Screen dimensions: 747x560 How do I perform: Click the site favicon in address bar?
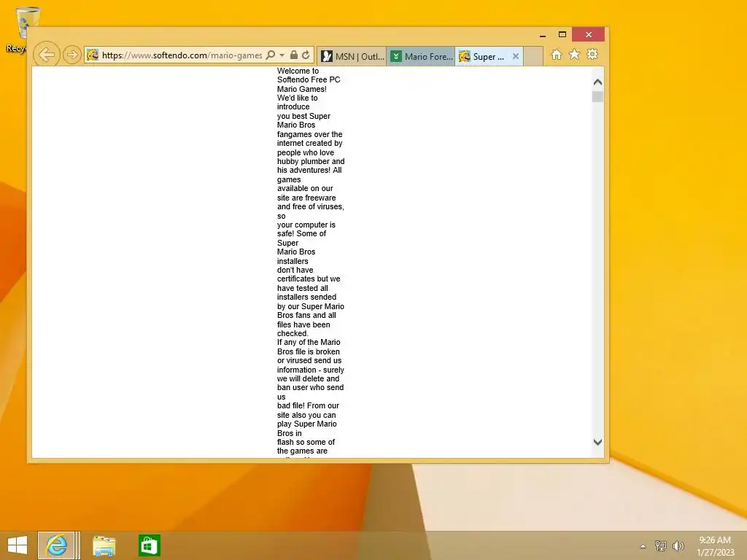pos(93,55)
